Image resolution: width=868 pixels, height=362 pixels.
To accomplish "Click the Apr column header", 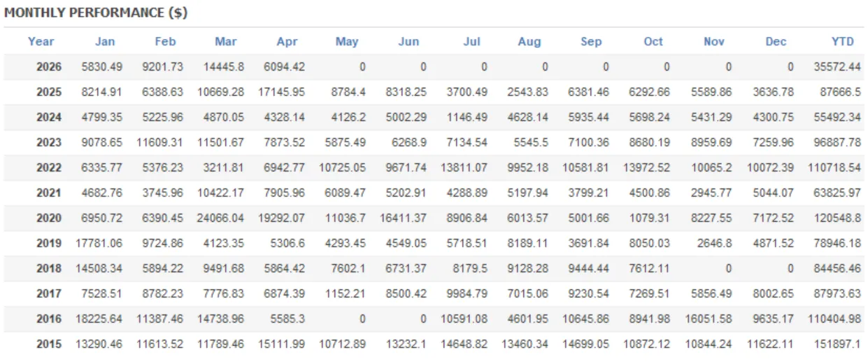I will (x=287, y=41).
